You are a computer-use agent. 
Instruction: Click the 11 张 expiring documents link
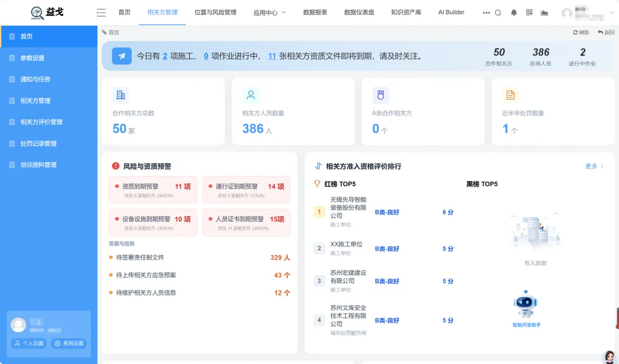[x=272, y=56]
